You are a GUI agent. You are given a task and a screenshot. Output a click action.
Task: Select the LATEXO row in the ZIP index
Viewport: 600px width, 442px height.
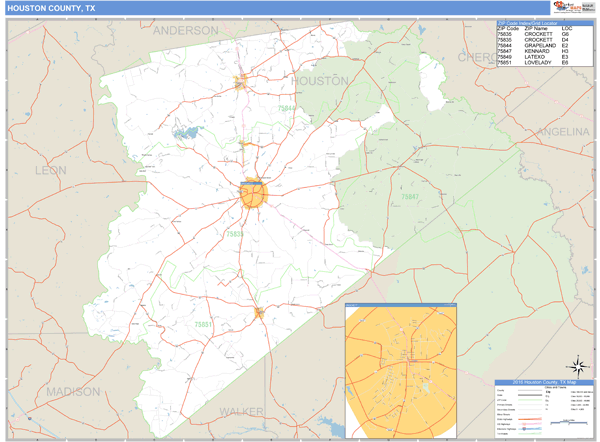click(x=545, y=57)
